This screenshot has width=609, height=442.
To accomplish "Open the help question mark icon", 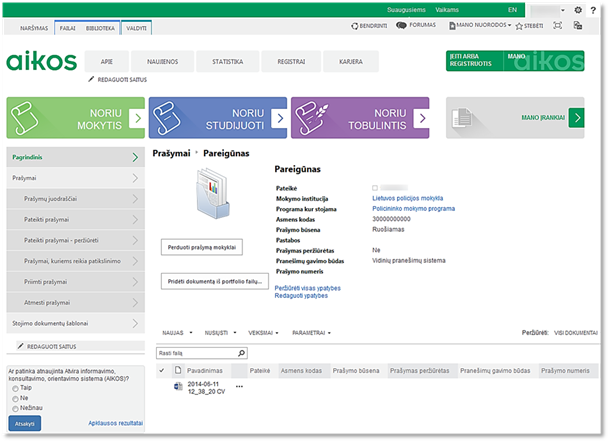I will point(593,10).
